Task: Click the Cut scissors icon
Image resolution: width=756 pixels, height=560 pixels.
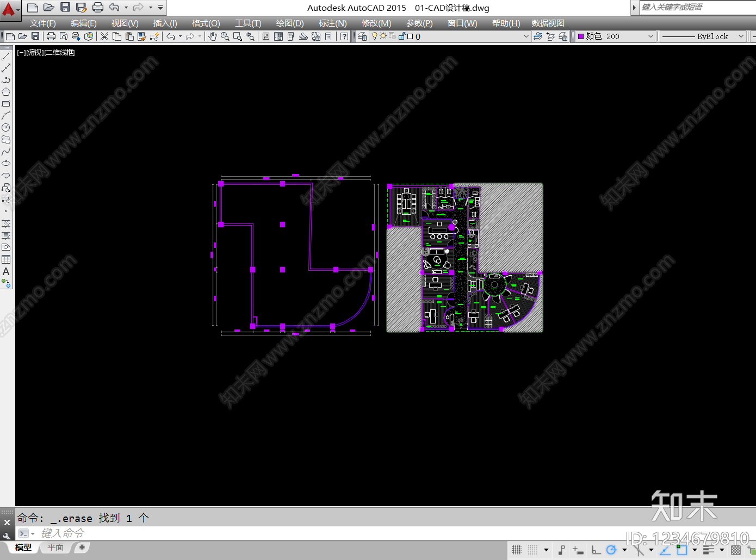Action: (104, 36)
